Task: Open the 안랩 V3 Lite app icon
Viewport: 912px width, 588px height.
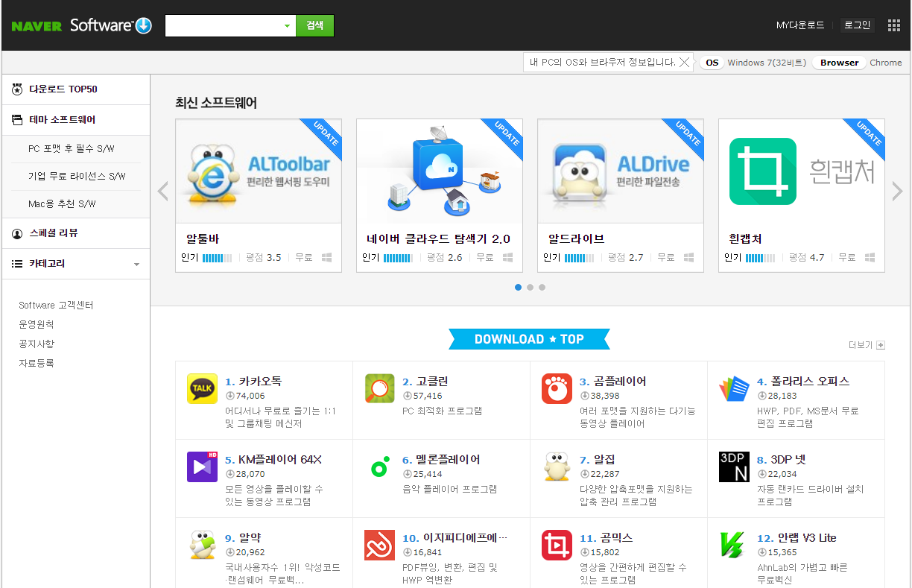Action: point(734,545)
